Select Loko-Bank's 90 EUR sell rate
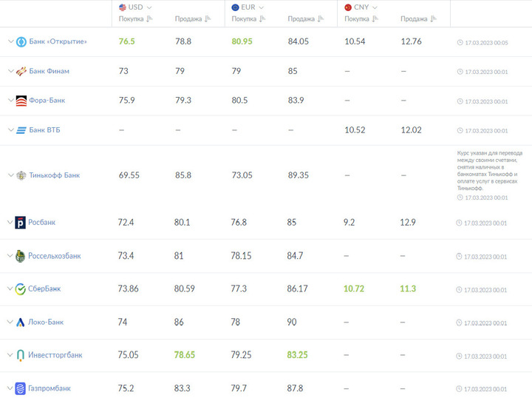Screen dimensions: 532x415 pyautogui.click(x=292, y=322)
